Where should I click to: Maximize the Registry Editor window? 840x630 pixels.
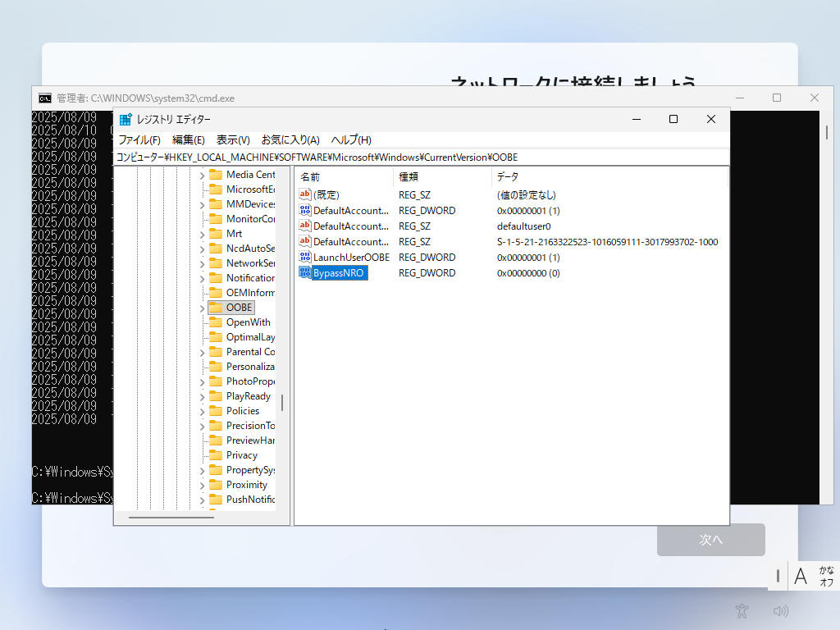click(x=673, y=119)
